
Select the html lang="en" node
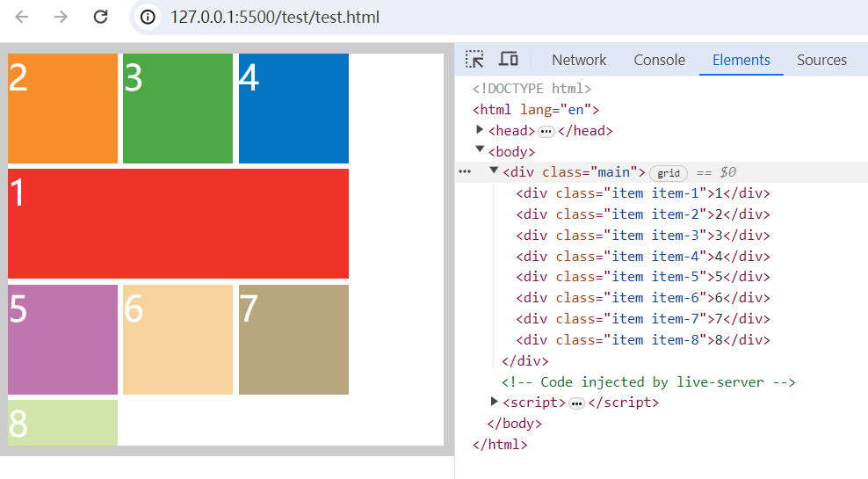click(536, 110)
